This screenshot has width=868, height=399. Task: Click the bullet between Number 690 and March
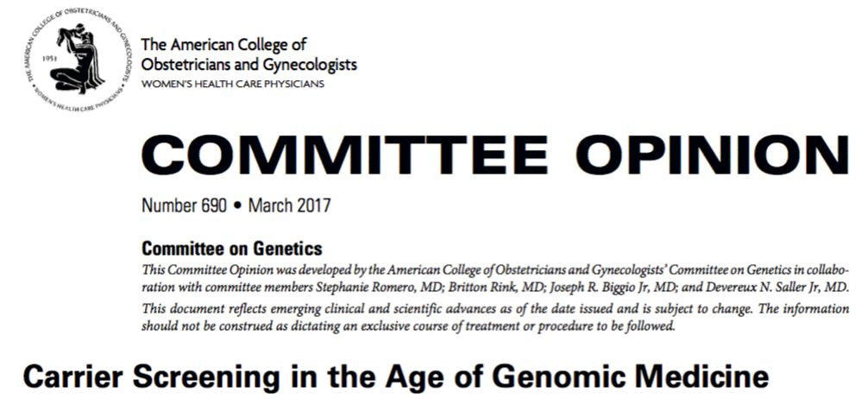[x=237, y=206]
